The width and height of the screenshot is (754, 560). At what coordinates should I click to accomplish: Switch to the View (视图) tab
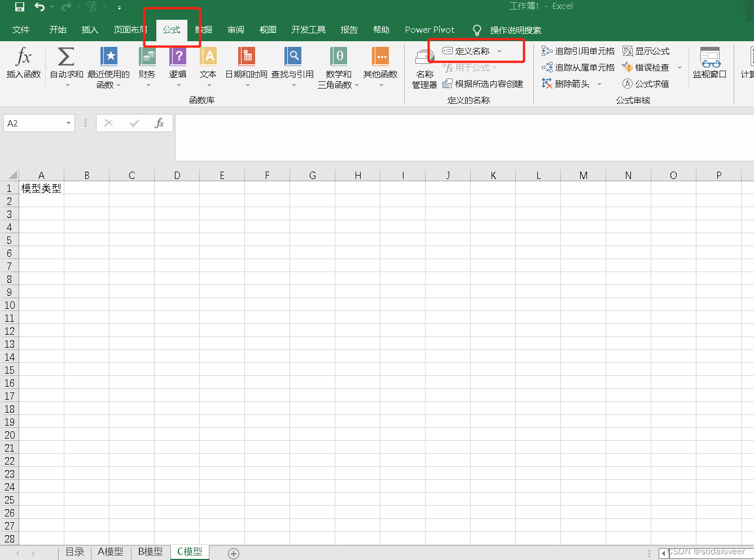pos(268,30)
